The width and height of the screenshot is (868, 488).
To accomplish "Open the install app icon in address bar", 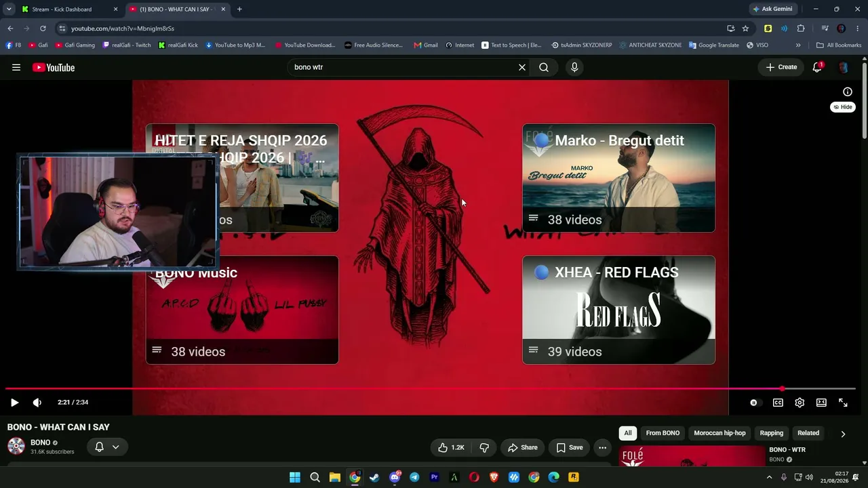I will [730, 28].
